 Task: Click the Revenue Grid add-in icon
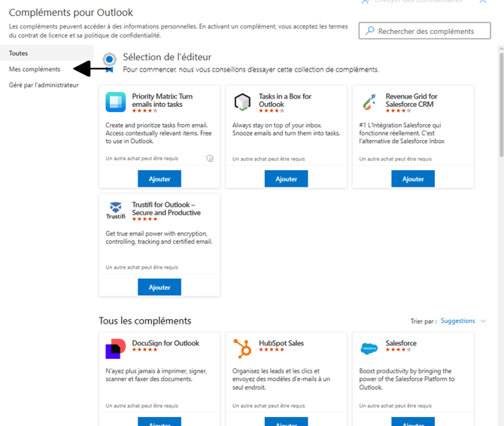(369, 102)
